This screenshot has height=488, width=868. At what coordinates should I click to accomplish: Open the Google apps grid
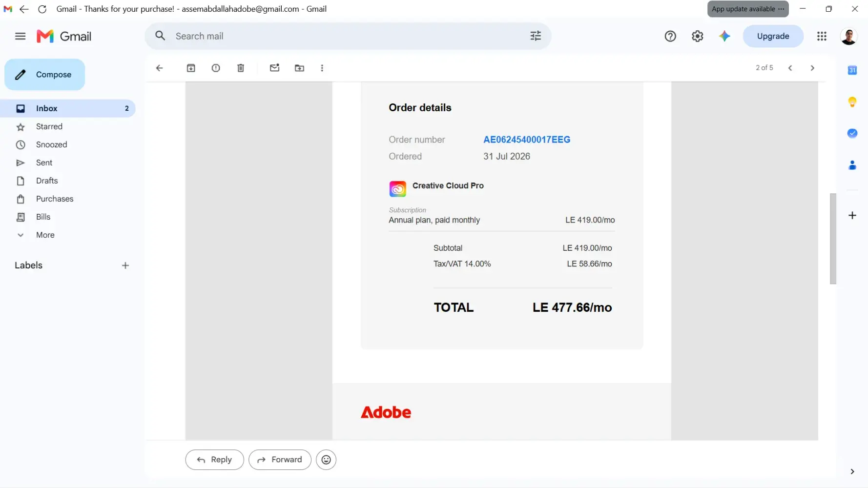[x=822, y=36]
